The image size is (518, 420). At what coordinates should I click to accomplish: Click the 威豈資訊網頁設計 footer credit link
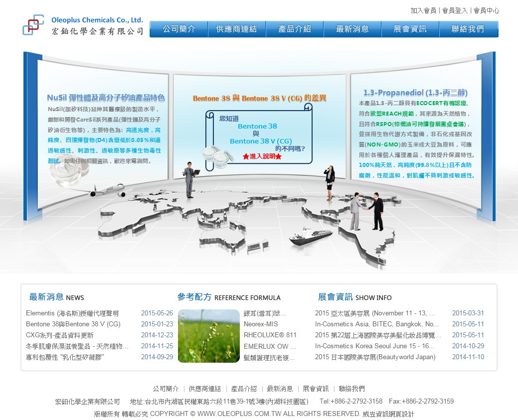(388, 414)
